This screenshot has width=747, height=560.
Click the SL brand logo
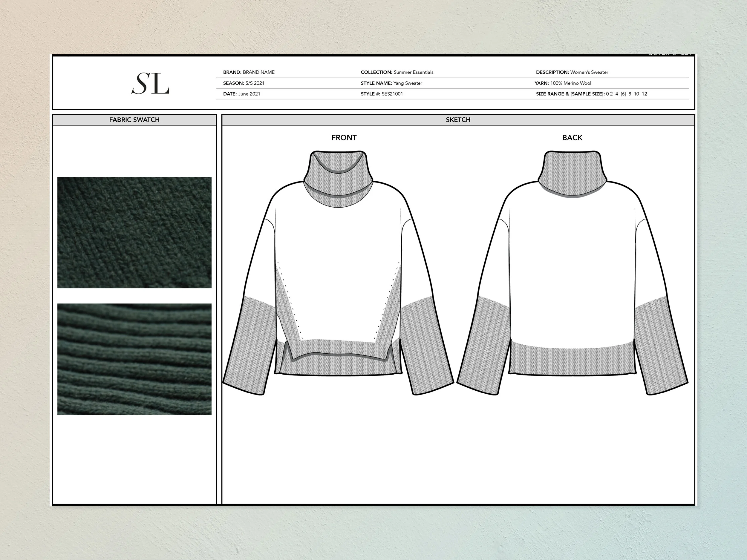tap(150, 83)
